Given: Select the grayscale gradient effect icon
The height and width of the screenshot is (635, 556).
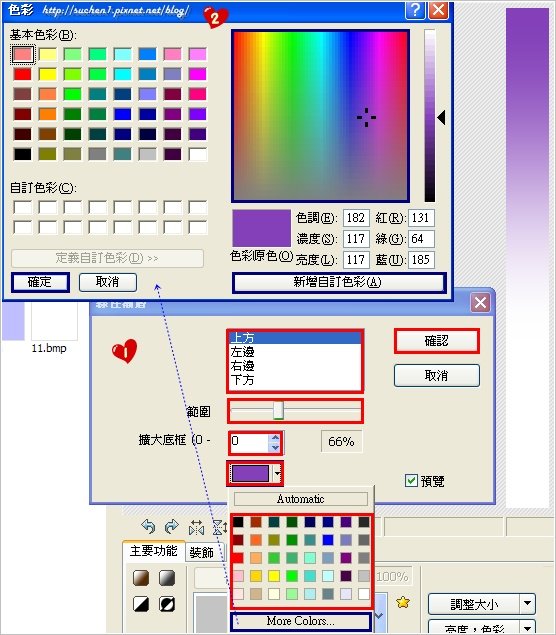Looking at the screenshot, I should pos(167,578).
